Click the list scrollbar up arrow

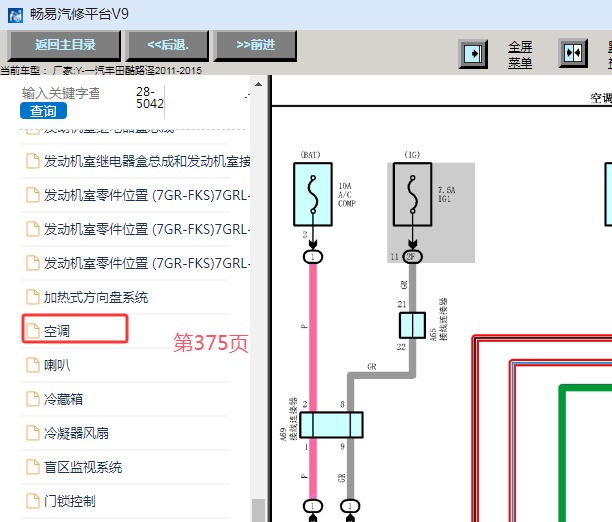(258, 84)
